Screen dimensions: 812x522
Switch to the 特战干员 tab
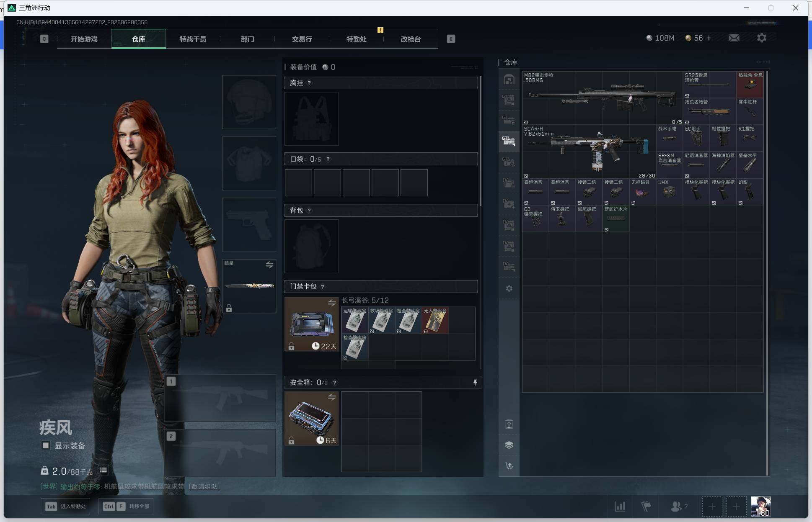pos(193,39)
